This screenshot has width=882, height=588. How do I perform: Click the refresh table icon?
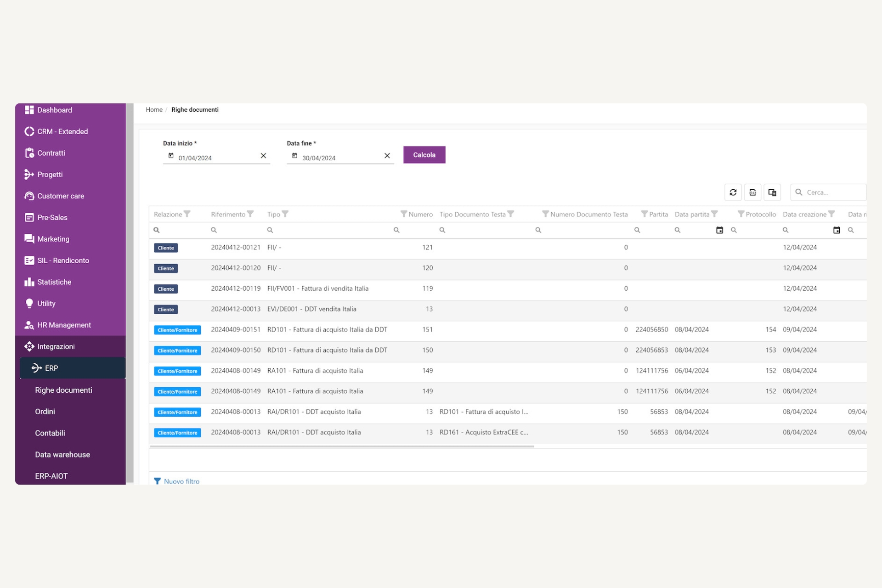733,192
